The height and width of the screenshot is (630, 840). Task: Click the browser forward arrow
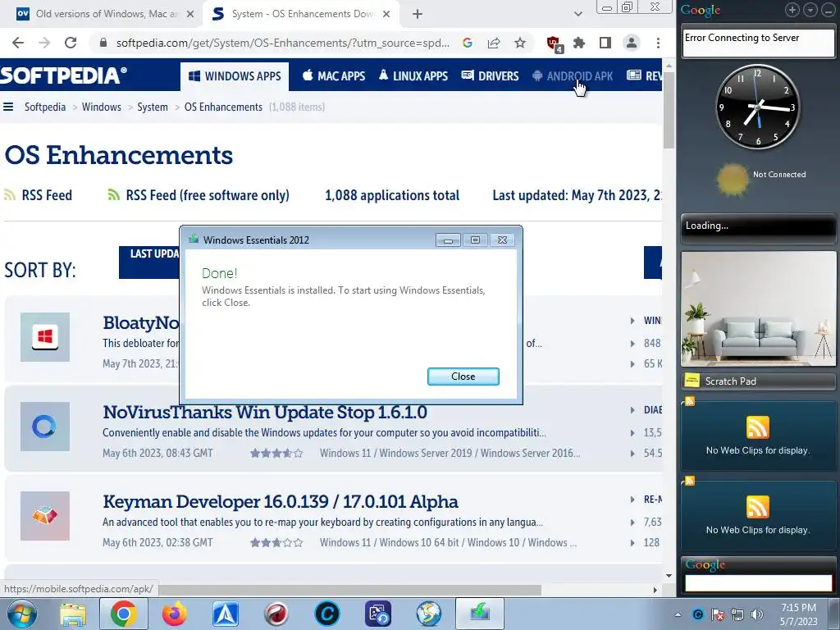(44, 43)
